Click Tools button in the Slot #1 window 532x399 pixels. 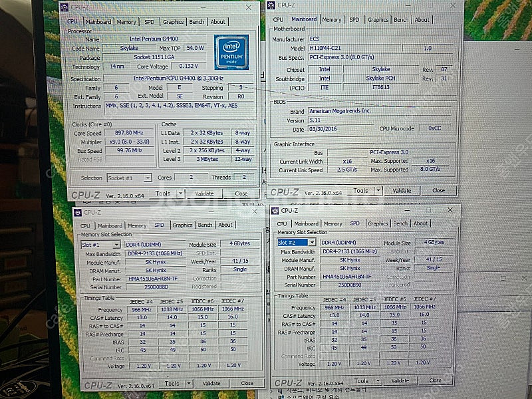pos(172,384)
